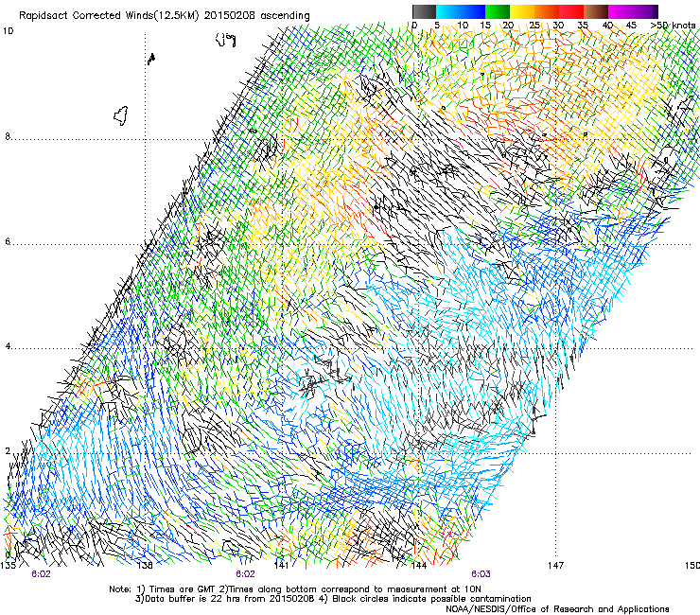This screenshot has width=700, height=615.
Task: Click the longitude label '141'
Action: (281, 566)
